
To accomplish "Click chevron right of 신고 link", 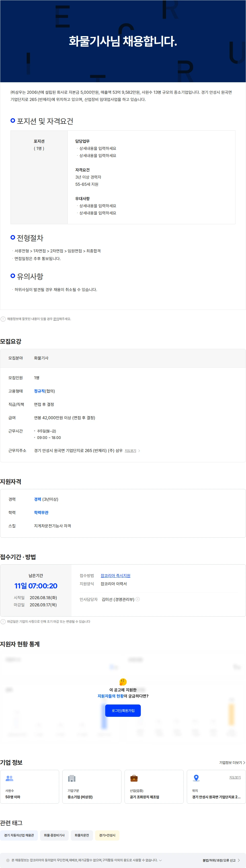I will pos(239,860).
